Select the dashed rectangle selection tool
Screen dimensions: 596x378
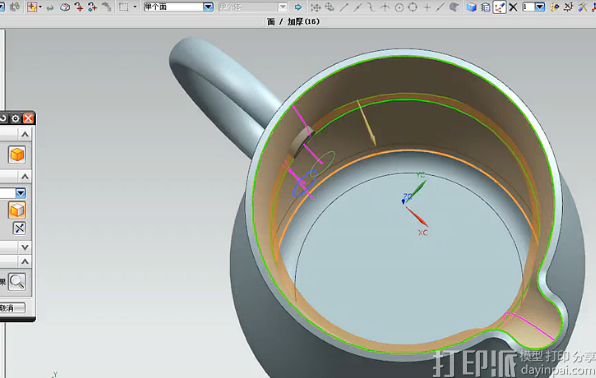[124, 7]
